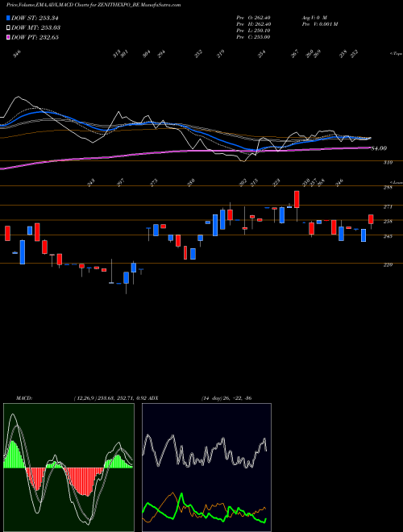
Task: Click the 220 price axis label
Action: [x=388, y=264]
